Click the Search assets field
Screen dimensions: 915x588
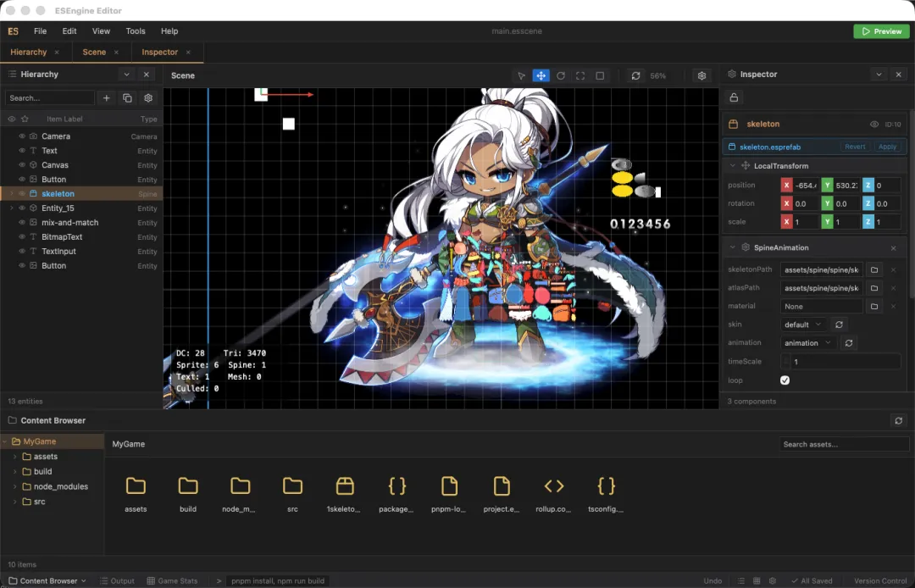coord(844,445)
